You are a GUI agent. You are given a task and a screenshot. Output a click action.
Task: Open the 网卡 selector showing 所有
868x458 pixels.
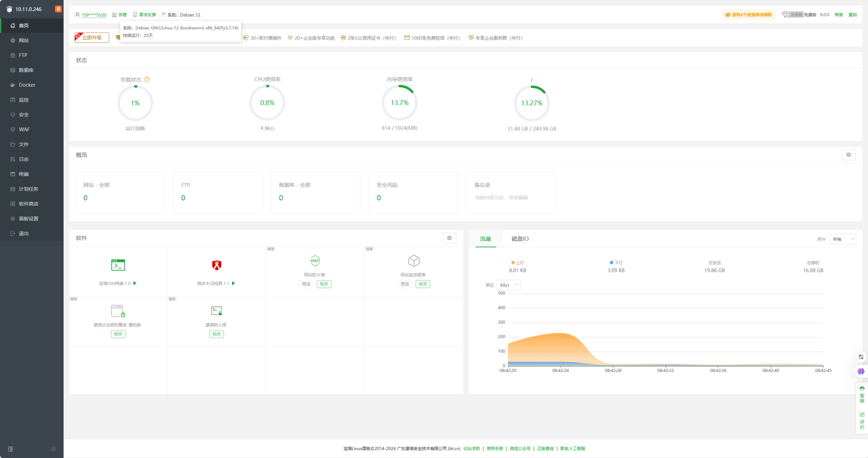(x=843, y=239)
